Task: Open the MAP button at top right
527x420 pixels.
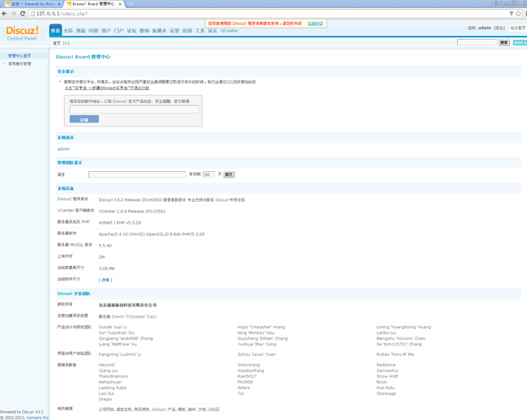Action: click(520, 42)
